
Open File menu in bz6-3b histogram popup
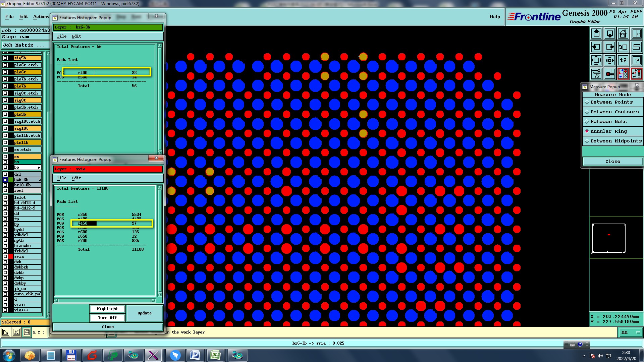coord(62,36)
